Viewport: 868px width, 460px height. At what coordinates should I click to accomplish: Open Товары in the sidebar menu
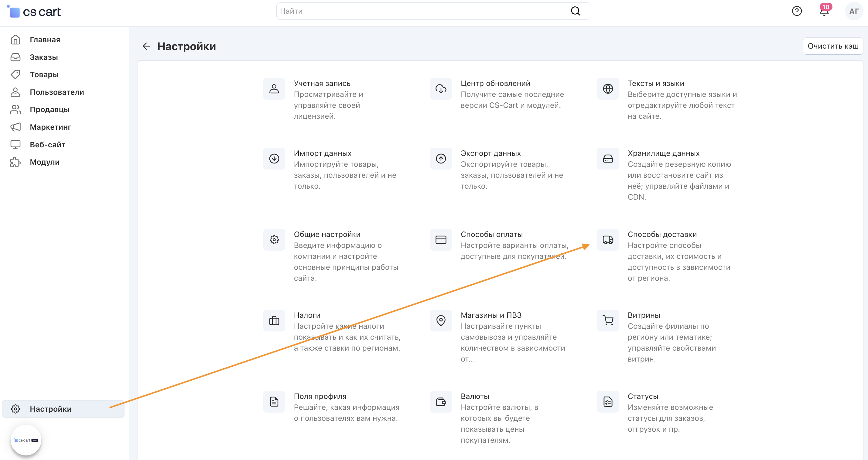pyautogui.click(x=44, y=74)
